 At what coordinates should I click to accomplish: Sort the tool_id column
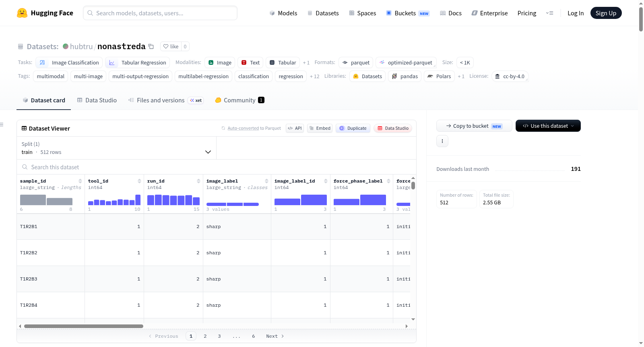pos(139,181)
